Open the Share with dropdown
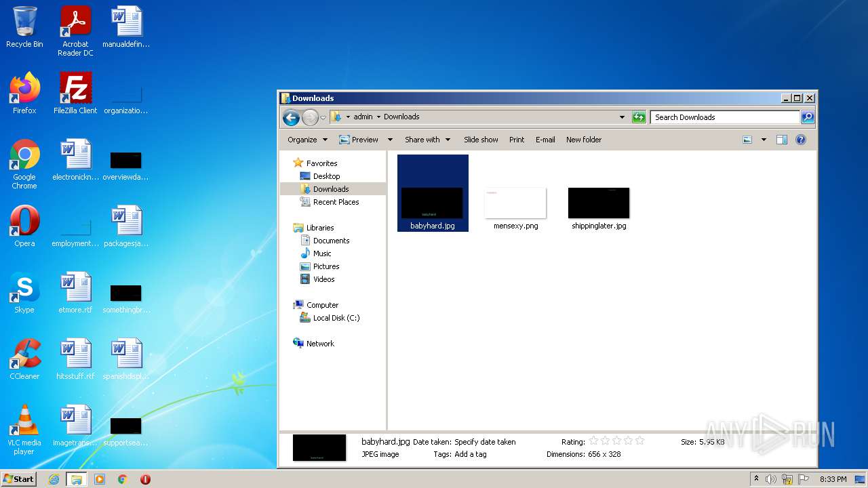Image resolution: width=868 pixels, height=488 pixels. point(427,140)
